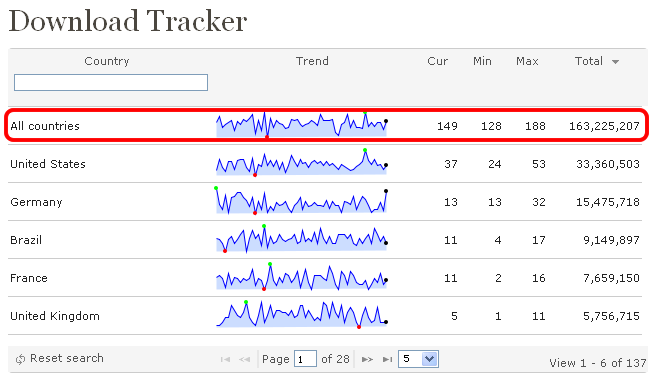Viewport: 655px width, 383px height.
Task: Click the France trend sparkline
Action: (x=302, y=277)
